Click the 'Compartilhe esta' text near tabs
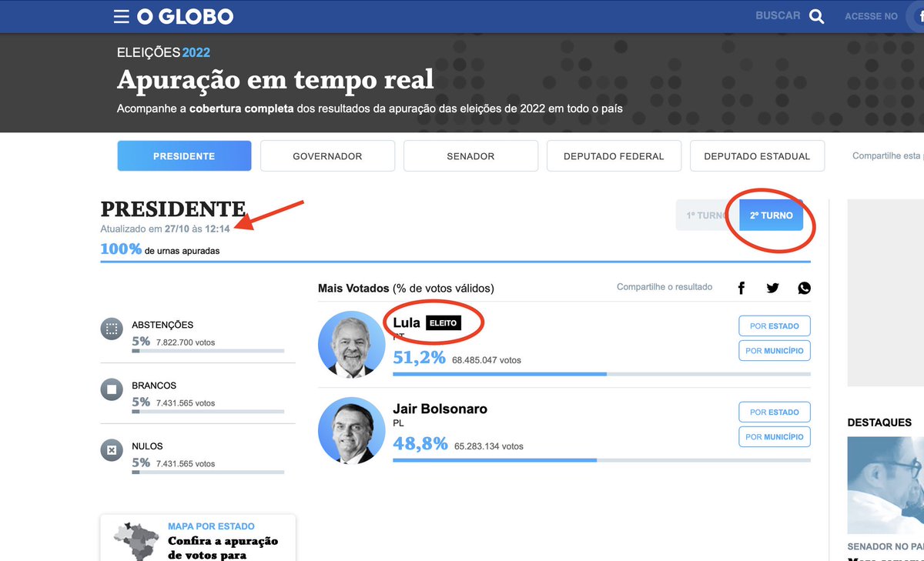 [x=887, y=155]
